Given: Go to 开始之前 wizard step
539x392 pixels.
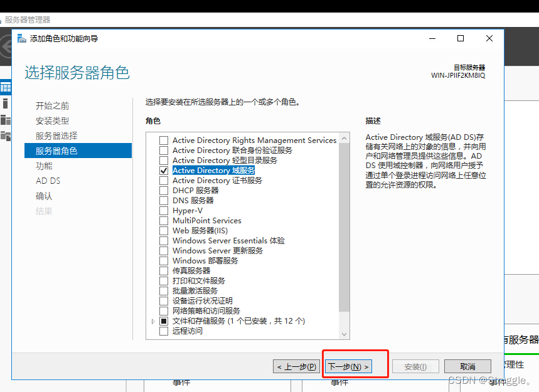Looking at the screenshot, I should tap(52, 105).
